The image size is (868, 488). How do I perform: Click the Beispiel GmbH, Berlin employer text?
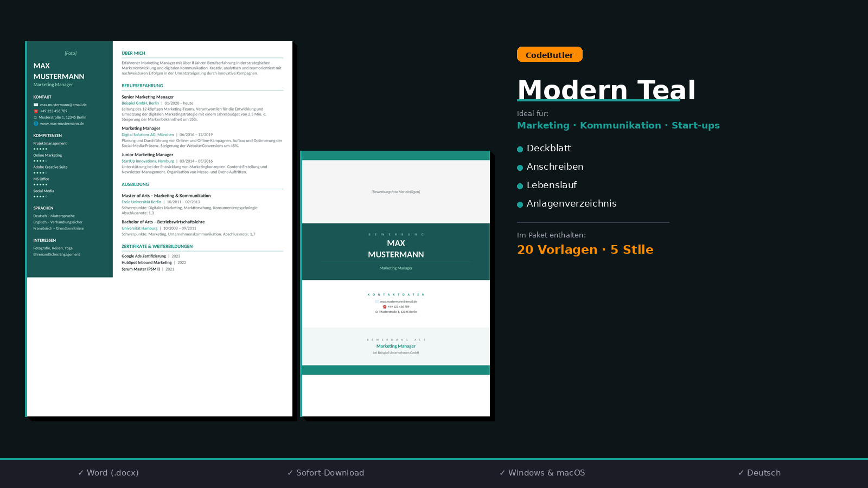click(x=140, y=103)
